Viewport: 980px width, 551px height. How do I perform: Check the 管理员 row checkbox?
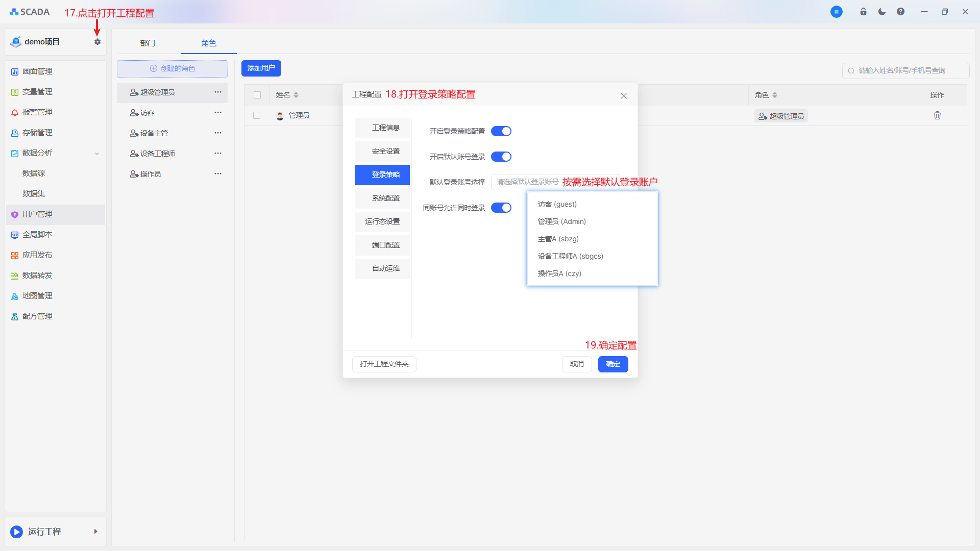click(257, 115)
